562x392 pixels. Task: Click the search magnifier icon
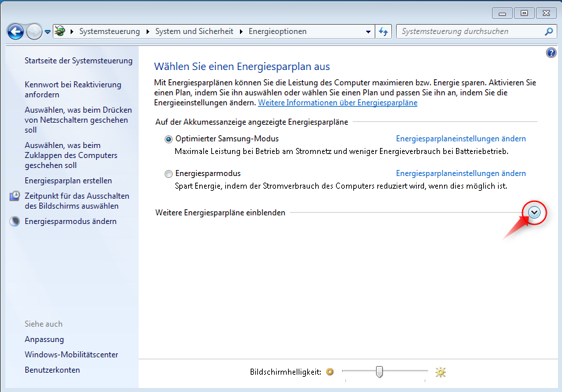point(548,31)
